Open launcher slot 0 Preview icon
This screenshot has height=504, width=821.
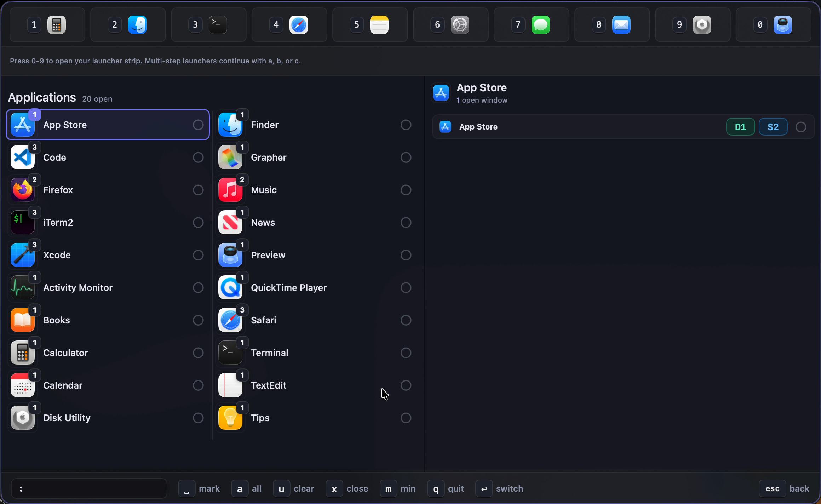(x=783, y=25)
